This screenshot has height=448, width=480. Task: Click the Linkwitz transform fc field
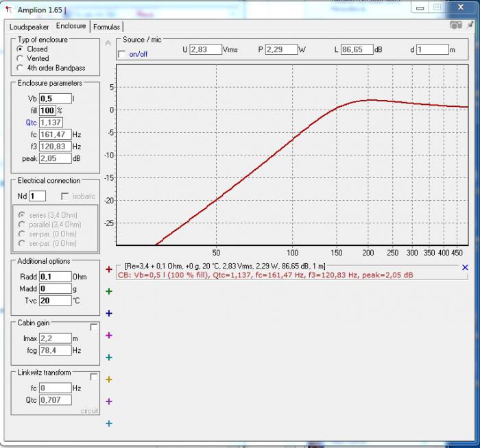(56, 388)
